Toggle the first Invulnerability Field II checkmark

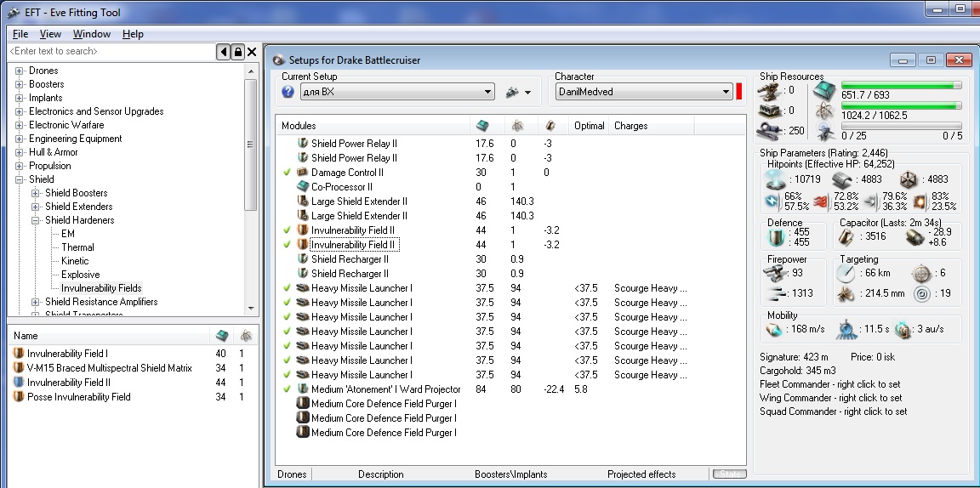(287, 230)
